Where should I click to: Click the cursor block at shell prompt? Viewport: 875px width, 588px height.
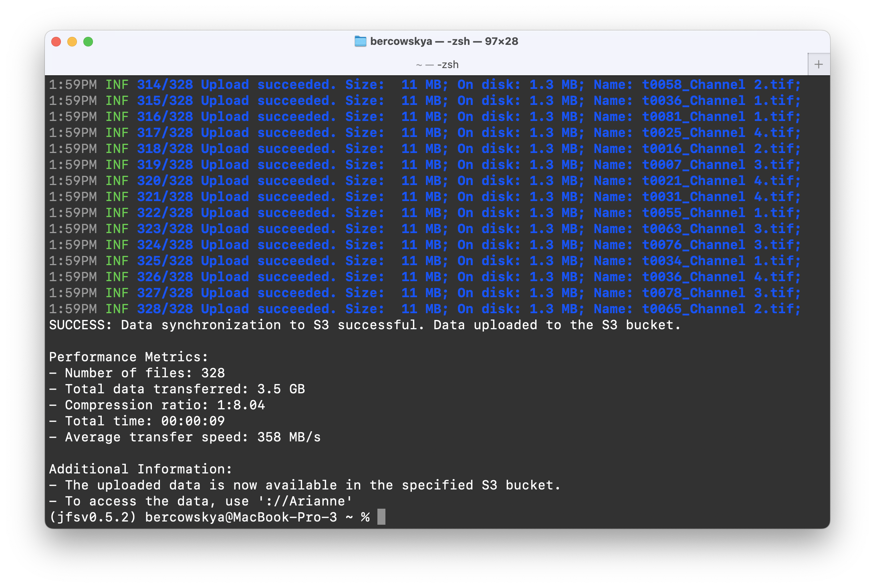pos(381,517)
